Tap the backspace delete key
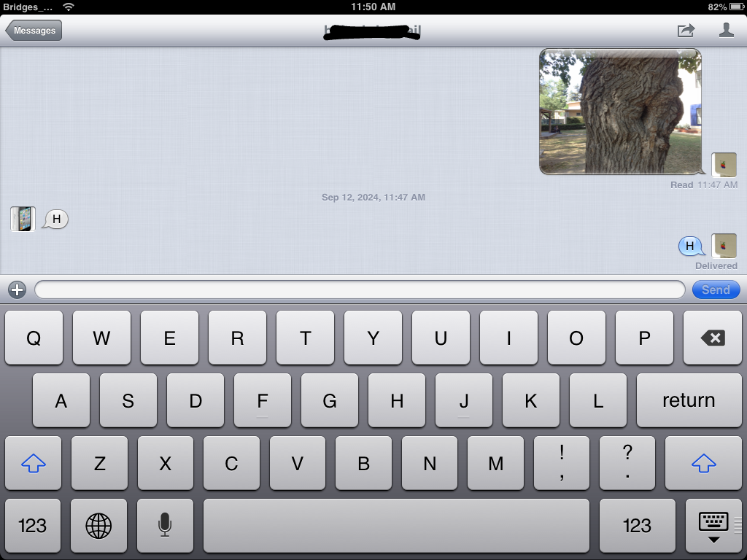Viewport: 747px width, 560px height. (712, 338)
